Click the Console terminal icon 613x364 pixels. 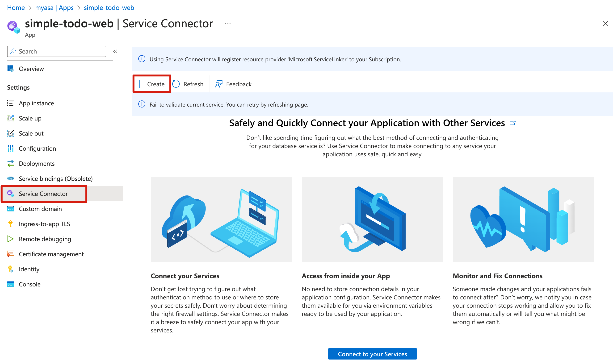[x=11, y=284]
